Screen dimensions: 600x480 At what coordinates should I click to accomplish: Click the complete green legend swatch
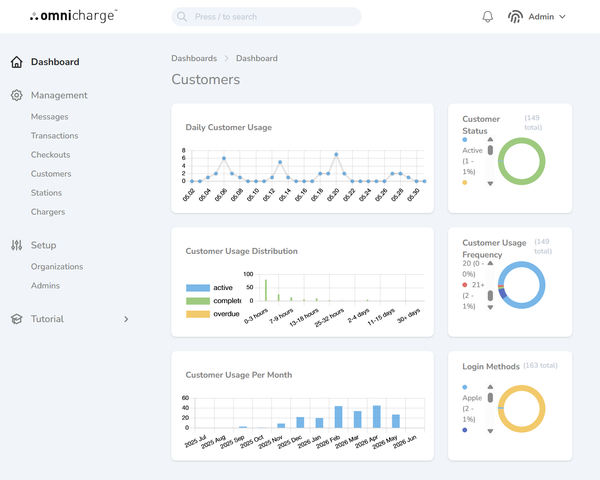pyautogui.click(x=198, y=301)
